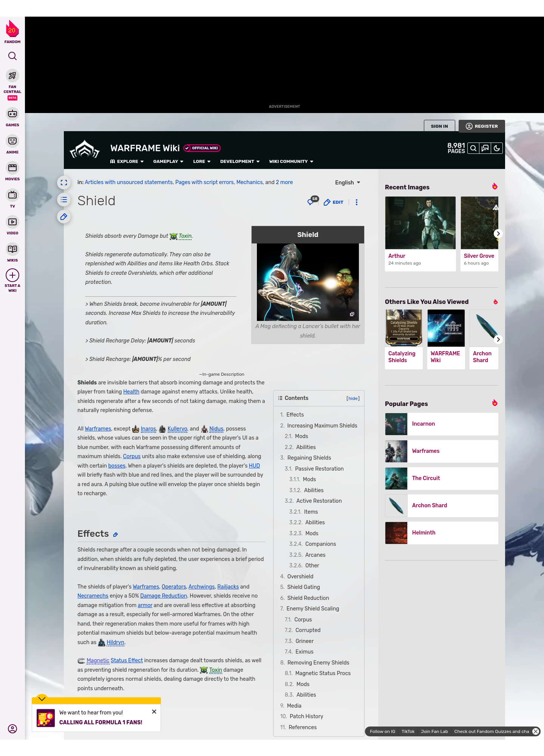The height and width of the screenshot is (756, 544).
Task: Open the '2 more' categories link
Action: point(284,182)
